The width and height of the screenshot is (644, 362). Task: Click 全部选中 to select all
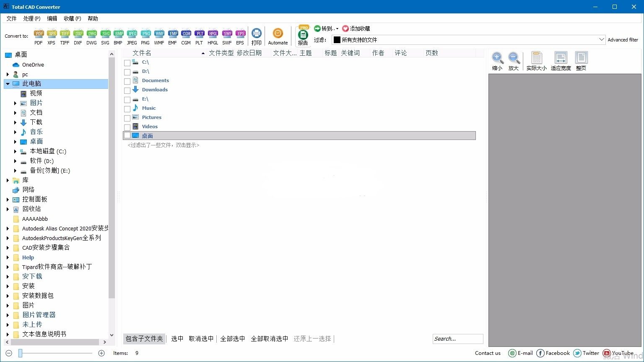233,339
